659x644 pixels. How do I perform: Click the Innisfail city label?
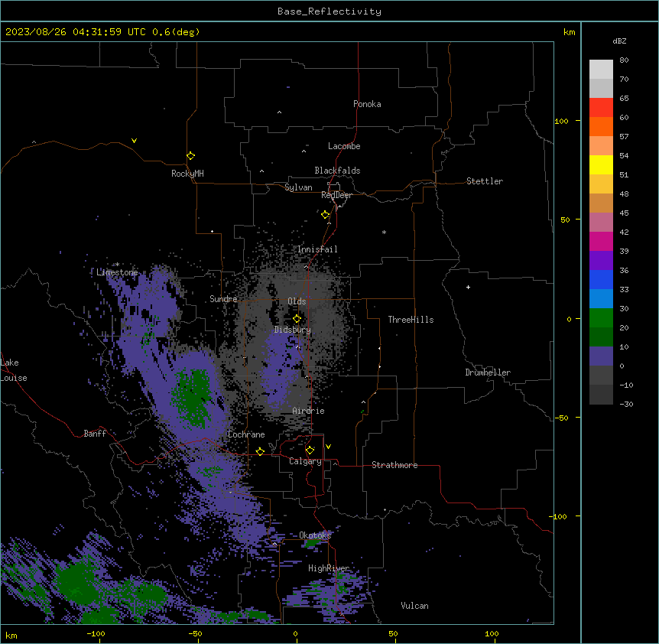[317, 249]
